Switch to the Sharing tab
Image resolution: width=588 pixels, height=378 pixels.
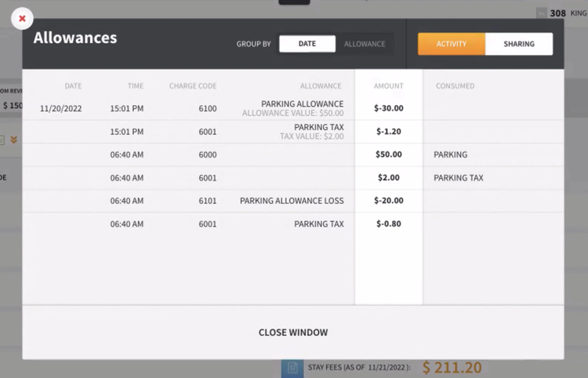click(519, 44)
